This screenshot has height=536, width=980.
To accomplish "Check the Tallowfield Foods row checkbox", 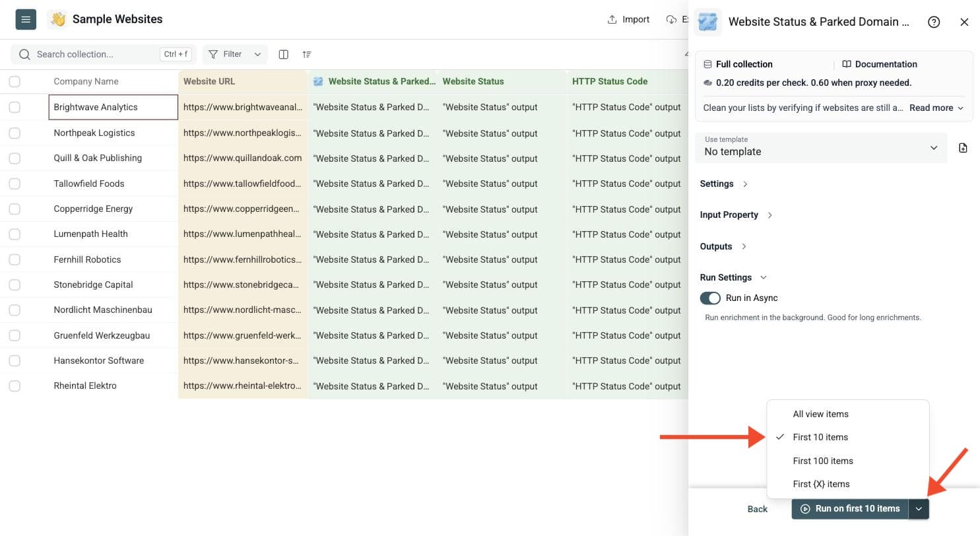I will point(15,184).
